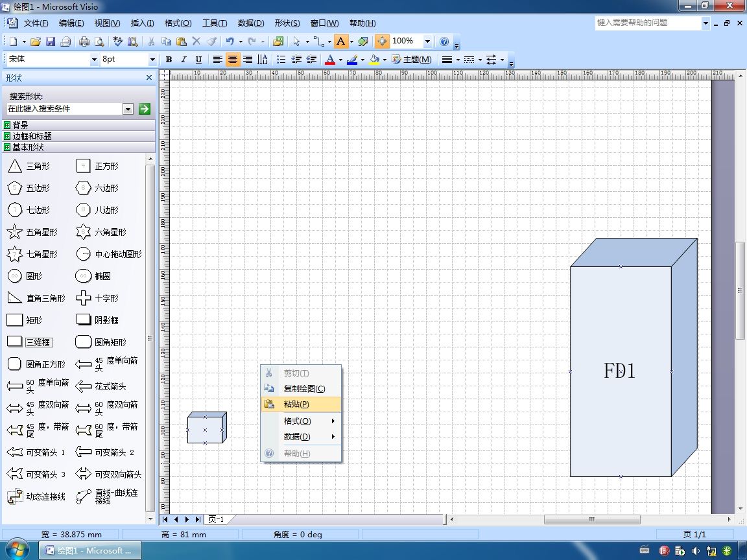747x560 pixels.
Task: Choose 复制绘图(C) from context menu
Action: pos(301,389)
